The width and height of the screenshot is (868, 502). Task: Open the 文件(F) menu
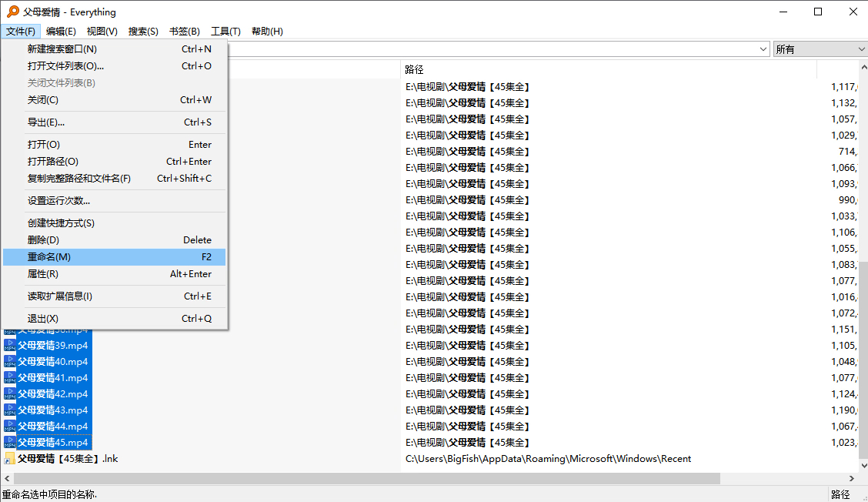tap(21, 31)
